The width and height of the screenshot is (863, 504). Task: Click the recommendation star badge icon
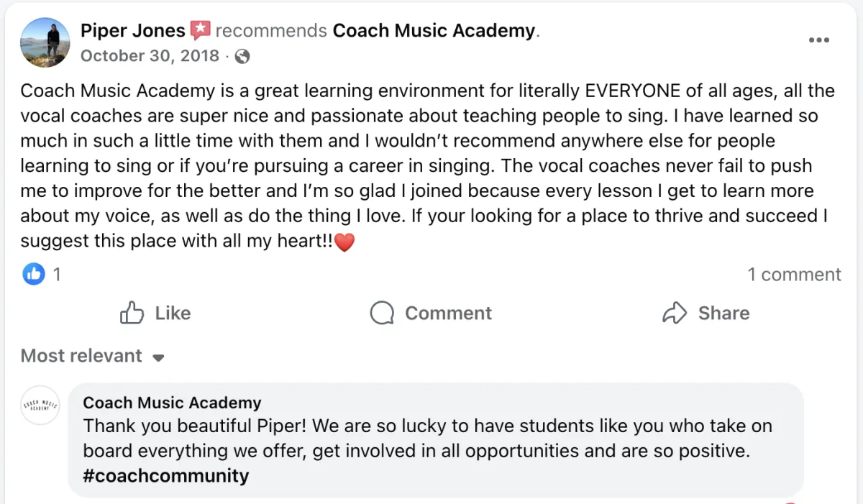[201, 31]
